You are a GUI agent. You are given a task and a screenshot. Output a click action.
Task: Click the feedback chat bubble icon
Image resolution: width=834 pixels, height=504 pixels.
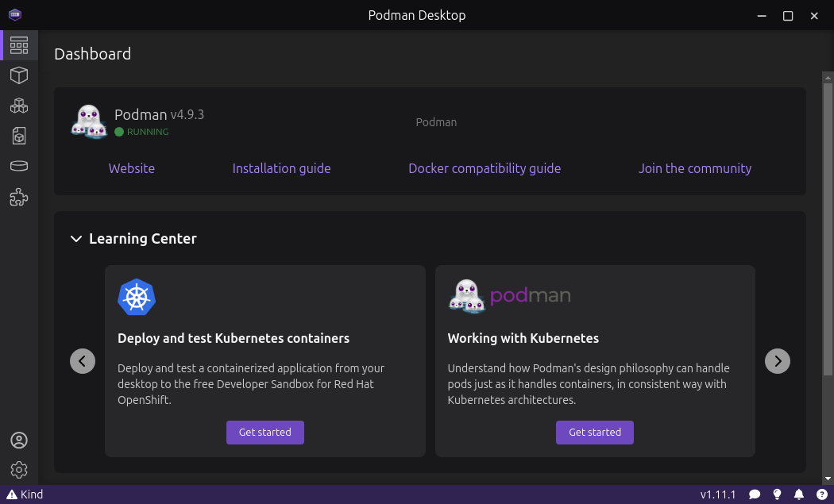click(x=755, y=494)
